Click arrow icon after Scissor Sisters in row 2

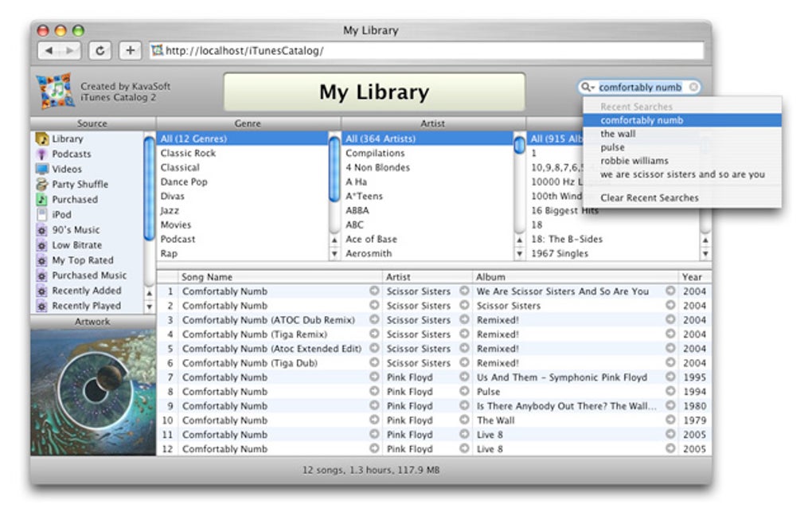[x=465, y=306]
